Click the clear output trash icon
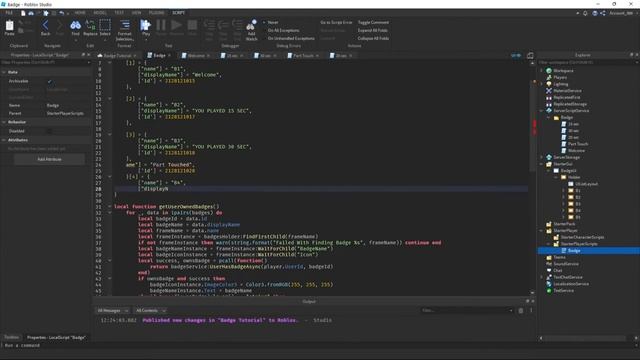The image size is (640, 360). [521, 311]
